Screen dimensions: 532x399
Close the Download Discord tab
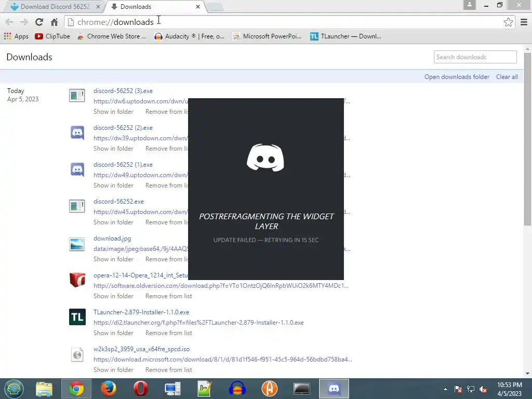(x=98, y=6)
